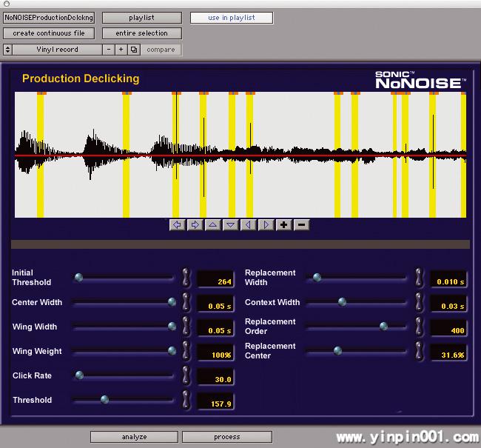This screenshot has width=481, height=448.
Task: Click the second orange click marker from the left
Action: [127, 93]
